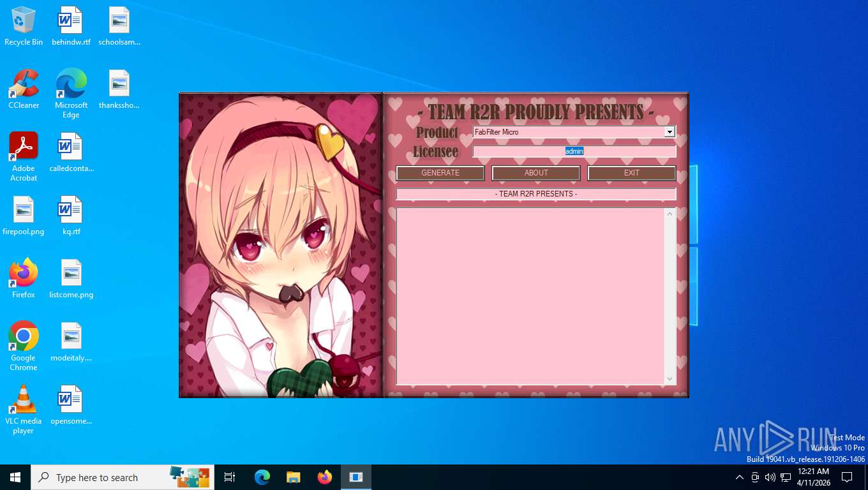Open the Windows Start menu
The height and width of the screenshot is (490, 868).
click(x=15, y=477)
